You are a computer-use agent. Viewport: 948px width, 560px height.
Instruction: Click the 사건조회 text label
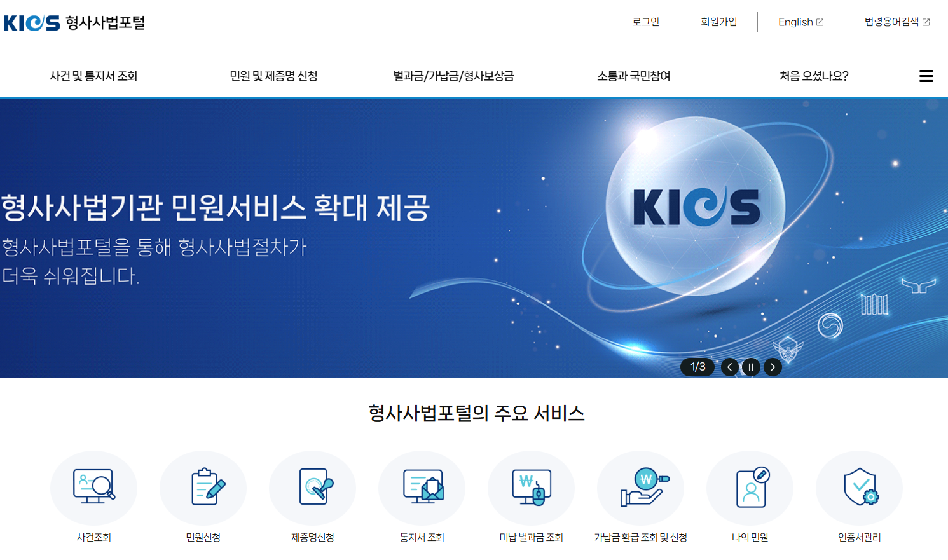(93, 537)
